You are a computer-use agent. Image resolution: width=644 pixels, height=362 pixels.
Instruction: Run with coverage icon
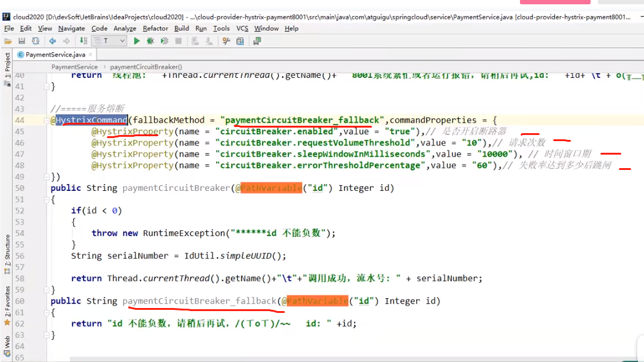[x=165, y=41]
